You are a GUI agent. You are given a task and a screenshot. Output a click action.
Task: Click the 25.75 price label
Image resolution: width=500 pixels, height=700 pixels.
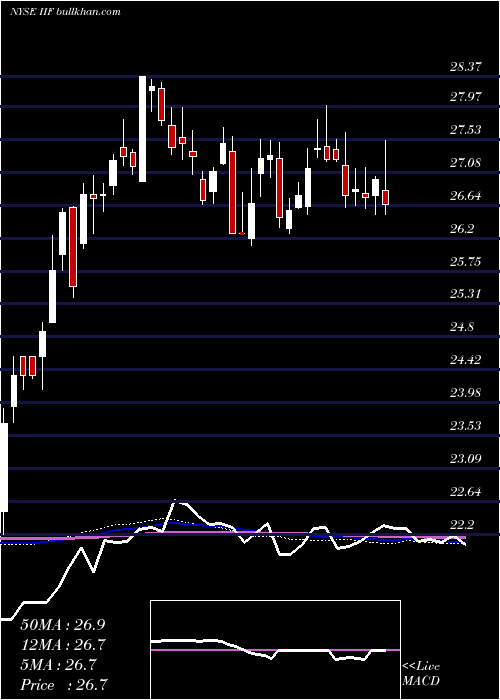[466, 262]
